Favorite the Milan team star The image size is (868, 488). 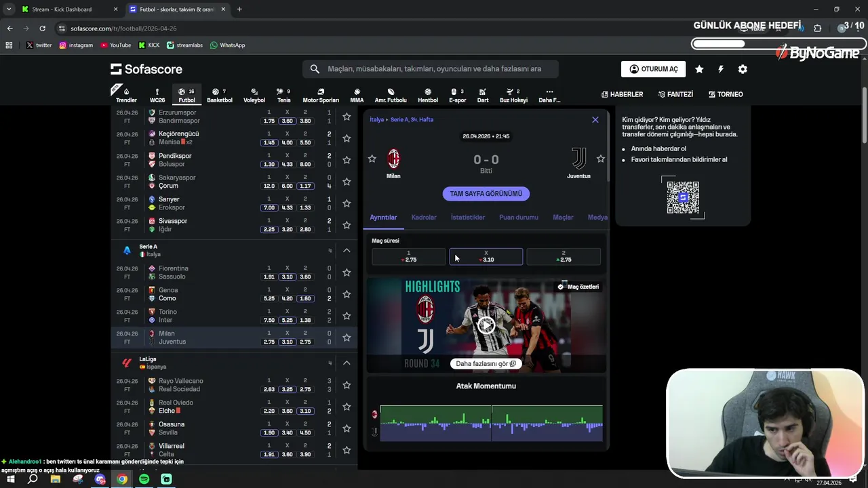click(372, 159)
